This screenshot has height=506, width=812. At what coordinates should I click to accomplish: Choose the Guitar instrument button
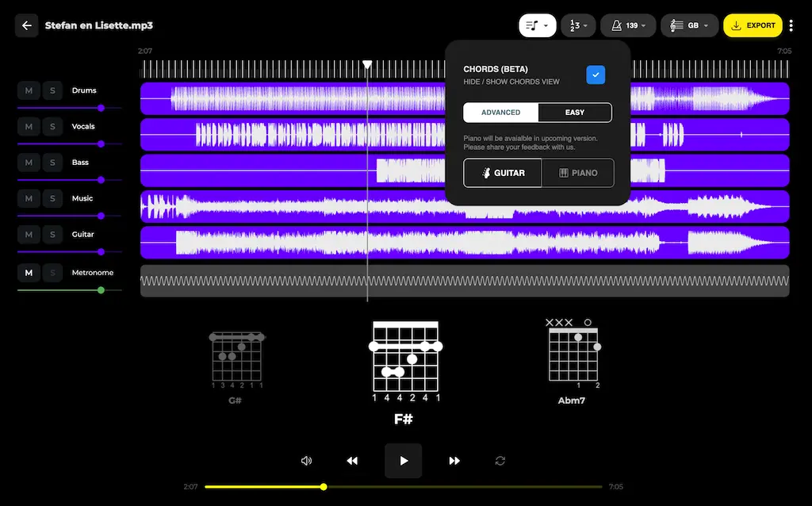(503, 173)
